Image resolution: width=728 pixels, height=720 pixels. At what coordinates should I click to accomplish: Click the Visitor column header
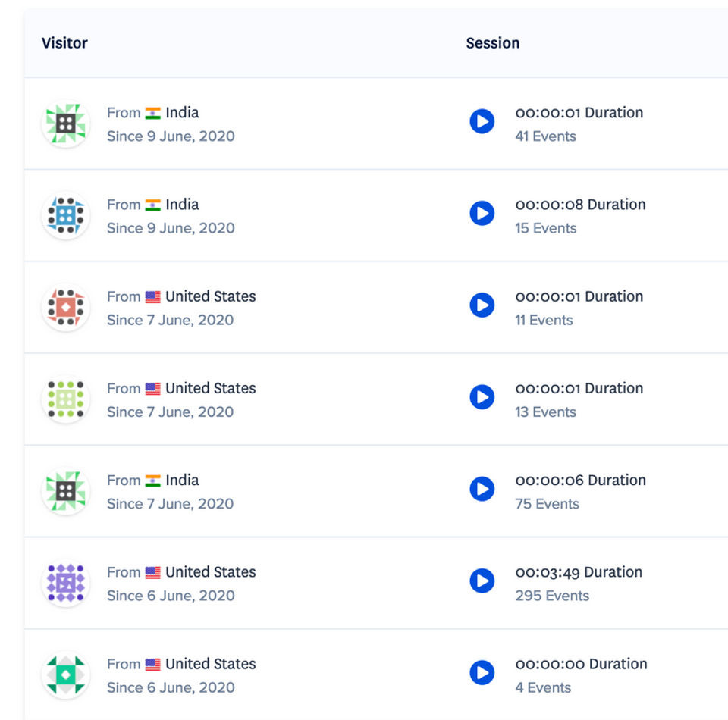coord(64,42)
